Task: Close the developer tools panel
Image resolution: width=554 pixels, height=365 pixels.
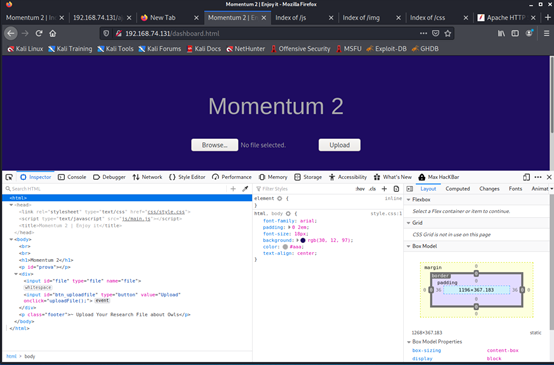Action: (x=549, y=177)
